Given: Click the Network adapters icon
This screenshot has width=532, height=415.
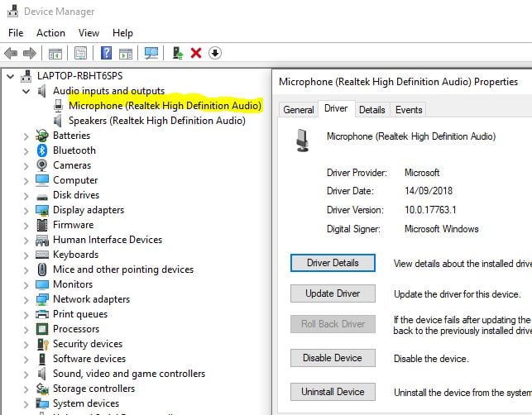Looking at the screenshot, I should pos(42,299).
